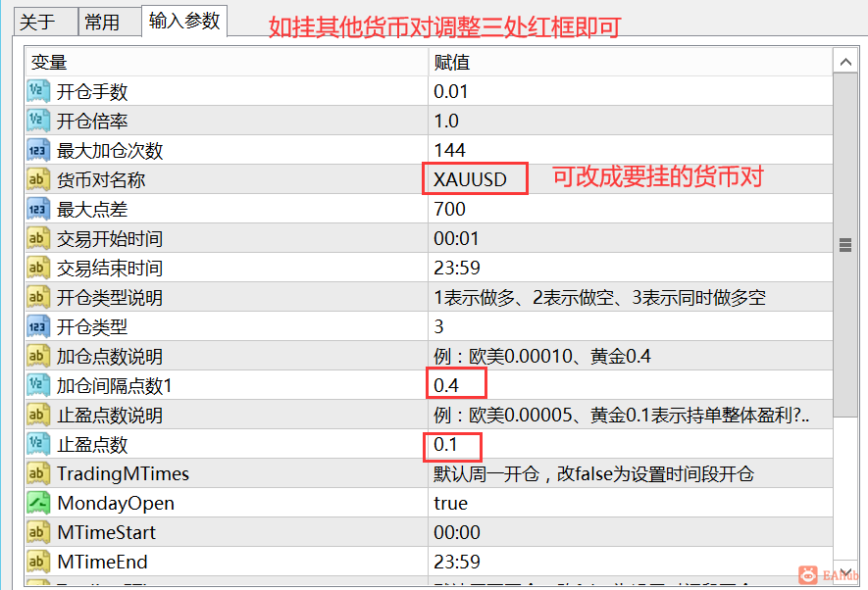Image resolution: width=868 pixels, height=590 pixels.
Task: Select the MTimeEnd variable name
Action: 102,562
